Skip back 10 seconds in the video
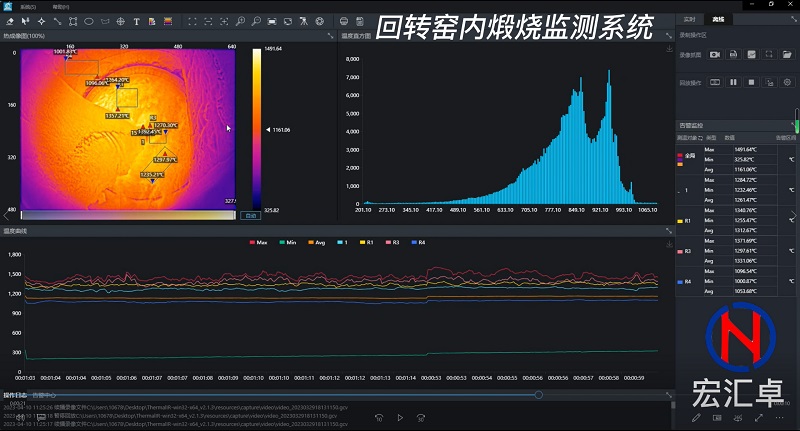Viewport: 800px width, 431px height. click(379, 418)
